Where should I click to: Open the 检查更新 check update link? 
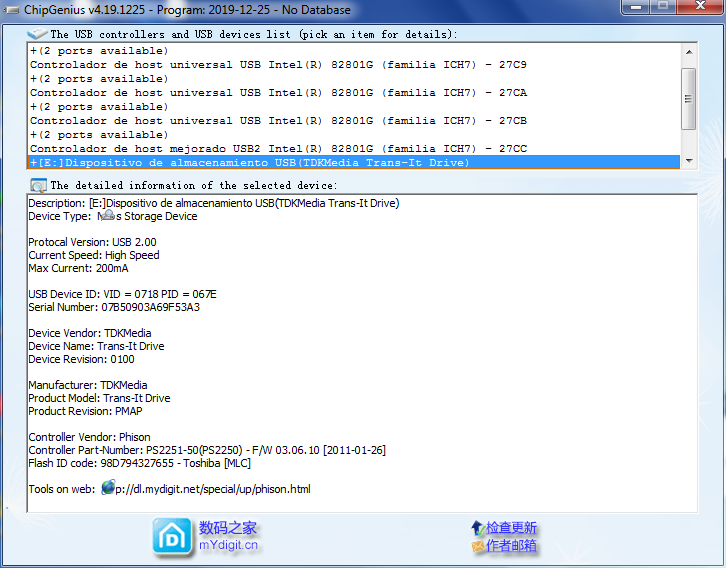pyautogui.click(x=511, y=528)
